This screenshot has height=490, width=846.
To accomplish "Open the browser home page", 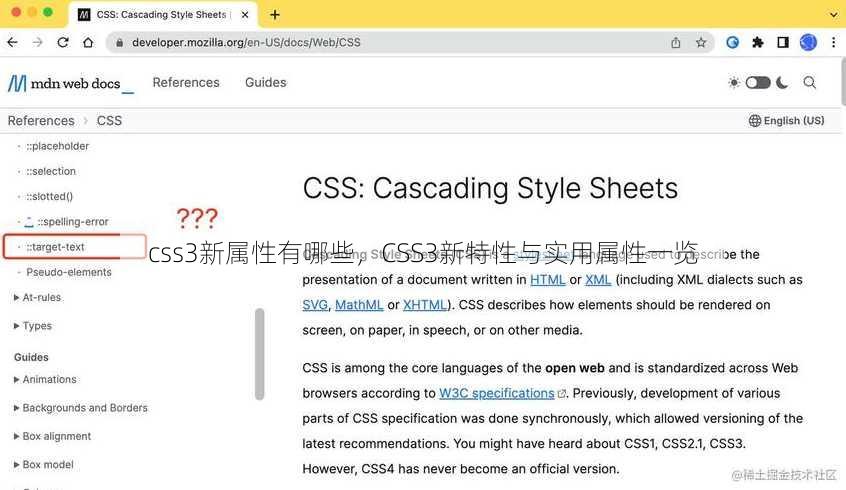I will click(88, 42).
